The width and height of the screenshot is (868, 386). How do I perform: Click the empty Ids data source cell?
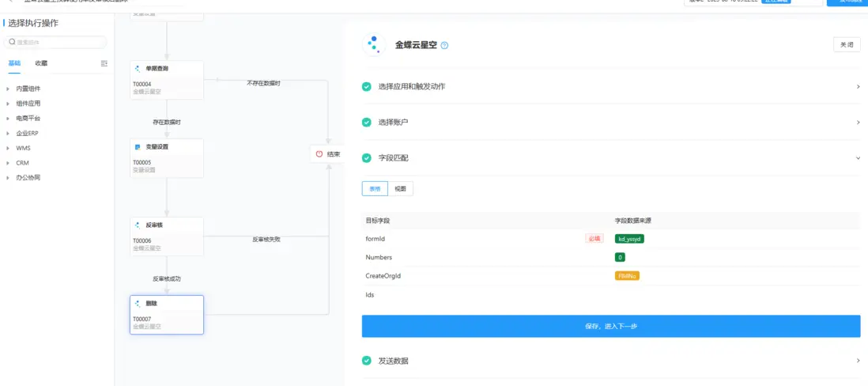pos(736,294)
